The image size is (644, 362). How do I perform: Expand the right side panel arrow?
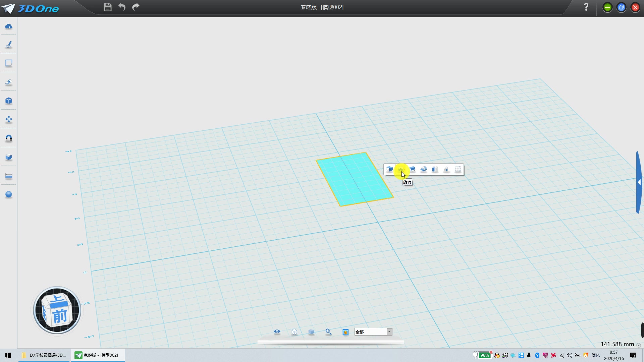coord(639,182)
